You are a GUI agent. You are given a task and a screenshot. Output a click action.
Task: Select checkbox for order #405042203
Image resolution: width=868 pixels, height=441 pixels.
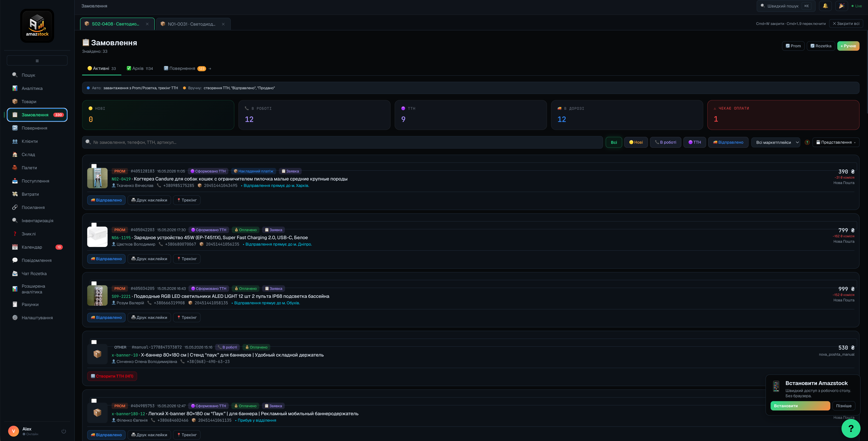coord(94,225)
